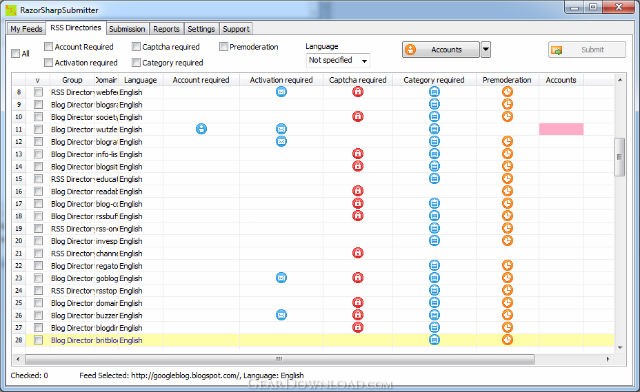Click the Accounts button
640x392 pixels.
pyautogui.click(x=440, y=50)
